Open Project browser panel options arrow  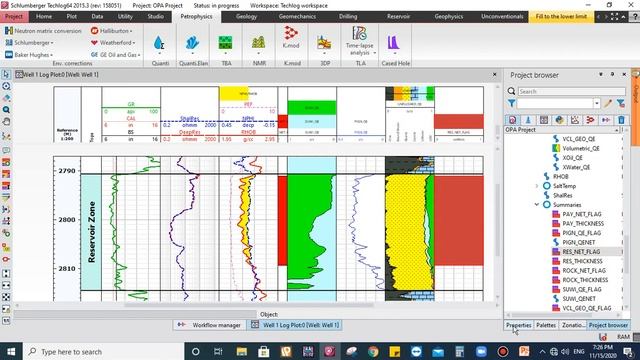point(601,74)
